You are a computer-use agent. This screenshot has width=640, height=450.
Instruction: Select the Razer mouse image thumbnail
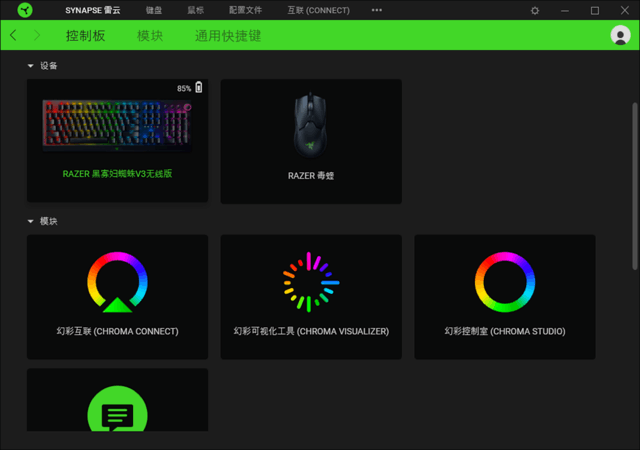(x=310, y=125)
